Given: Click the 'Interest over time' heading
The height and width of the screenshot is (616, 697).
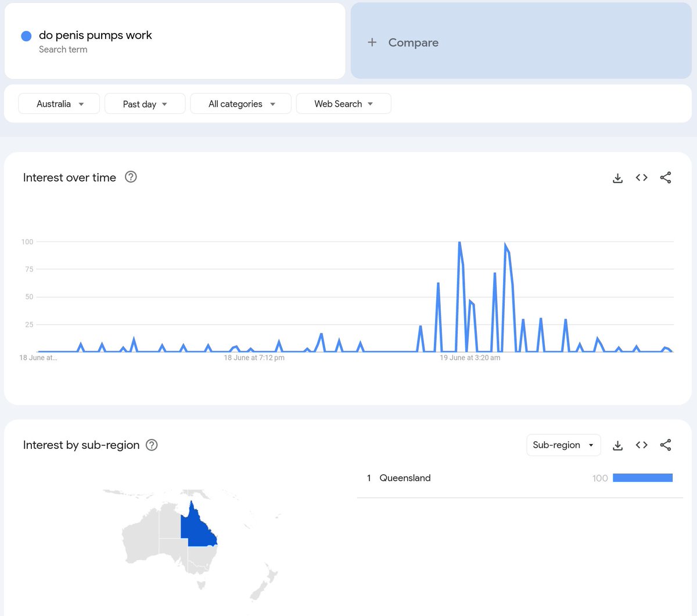Looking at the screenshot, I should tap(70, 178).
